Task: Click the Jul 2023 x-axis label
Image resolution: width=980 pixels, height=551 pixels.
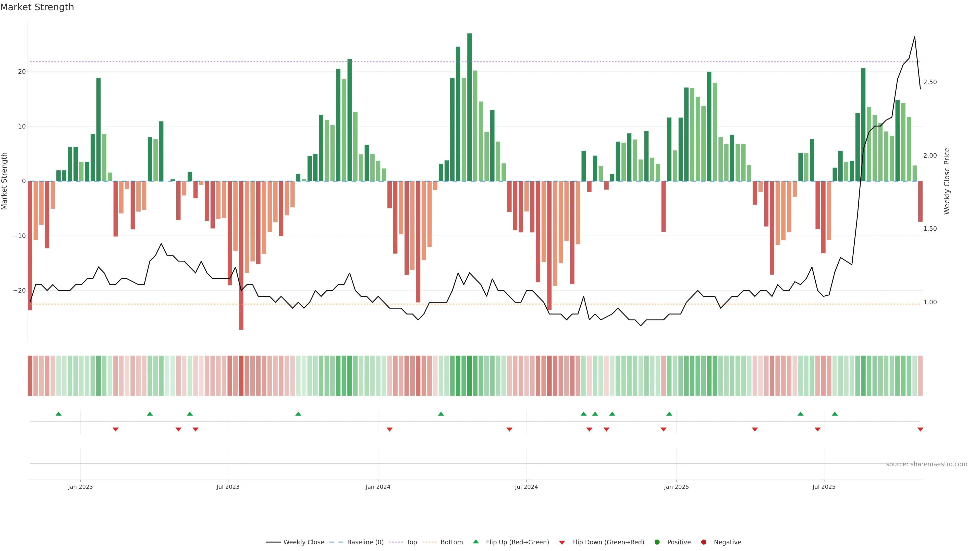Action: point(228,487)
